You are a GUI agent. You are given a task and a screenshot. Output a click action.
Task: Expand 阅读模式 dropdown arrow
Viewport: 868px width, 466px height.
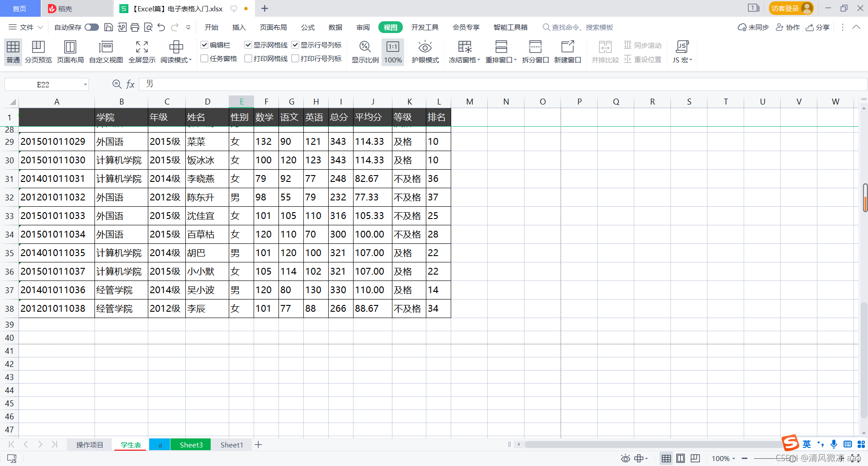[190, 60]
